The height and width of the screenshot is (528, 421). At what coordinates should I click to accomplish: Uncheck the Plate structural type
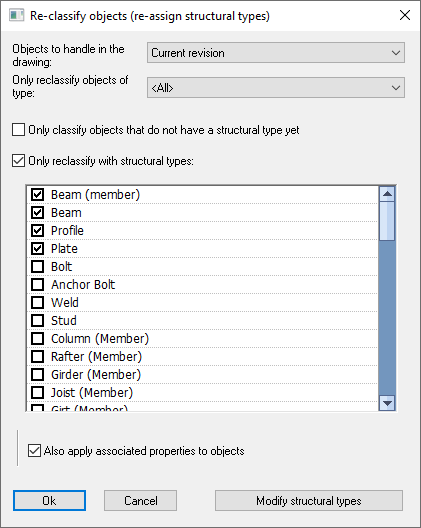point(37,249)
